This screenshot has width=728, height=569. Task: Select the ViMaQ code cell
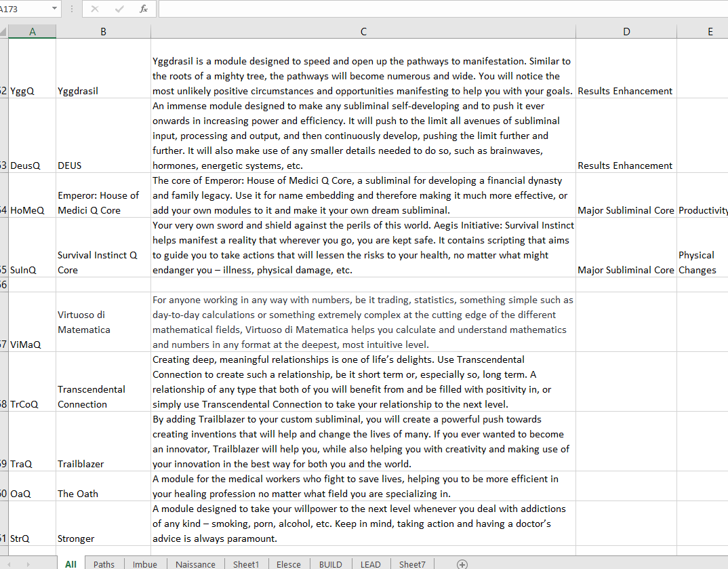click(32, 322)
